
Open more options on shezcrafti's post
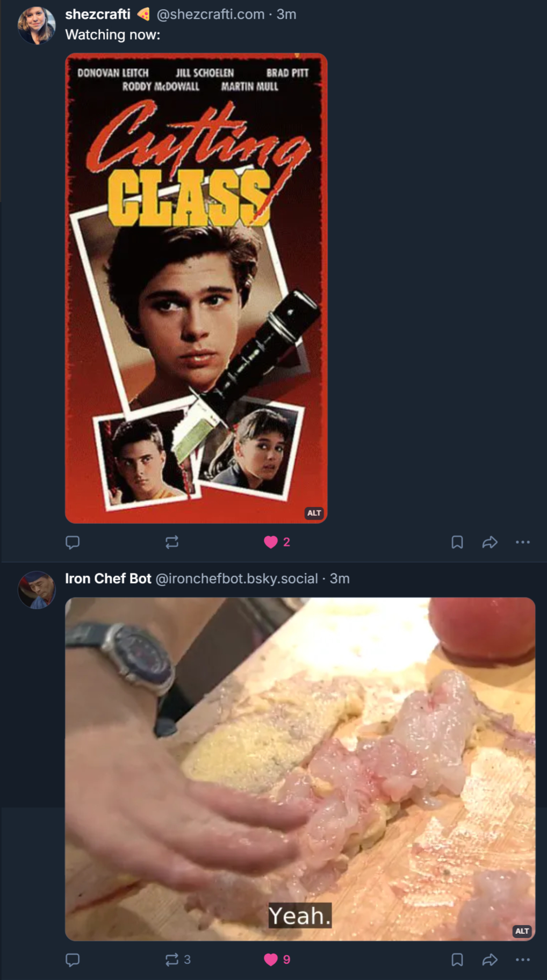tap(523, 542)
